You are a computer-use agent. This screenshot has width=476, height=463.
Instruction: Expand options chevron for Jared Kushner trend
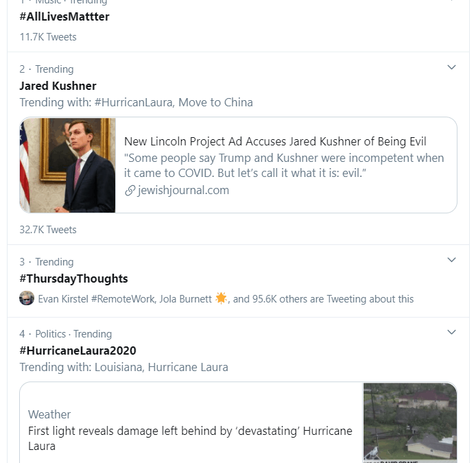[451, 67]
